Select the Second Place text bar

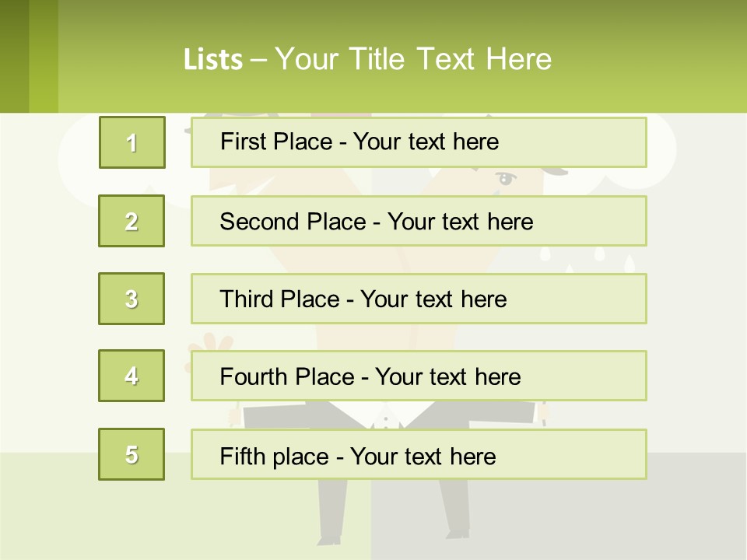point(419,221)
